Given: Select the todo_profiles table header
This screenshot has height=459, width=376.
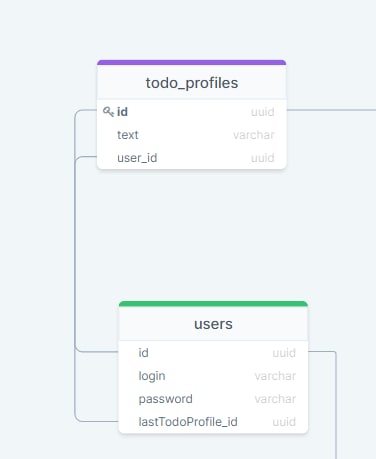Looking at the screenshot, I should 192,82.
